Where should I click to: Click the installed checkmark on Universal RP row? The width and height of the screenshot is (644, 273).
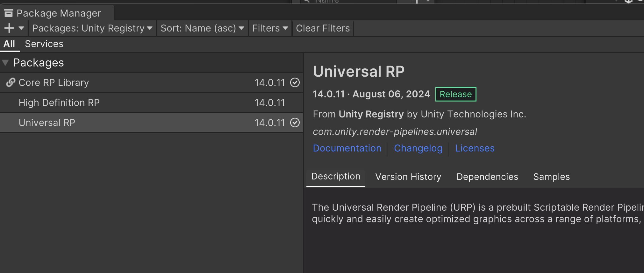pos(295,122)
